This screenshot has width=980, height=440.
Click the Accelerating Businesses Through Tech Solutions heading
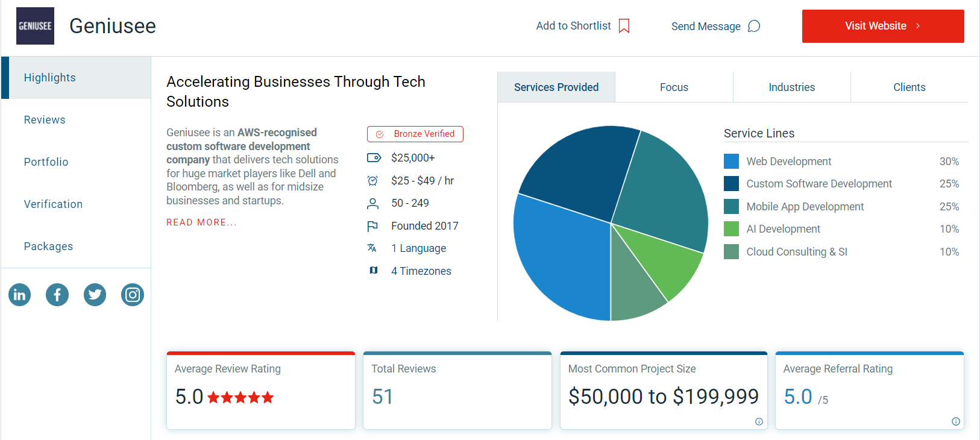pyautogui.click(x=296, y=92)
